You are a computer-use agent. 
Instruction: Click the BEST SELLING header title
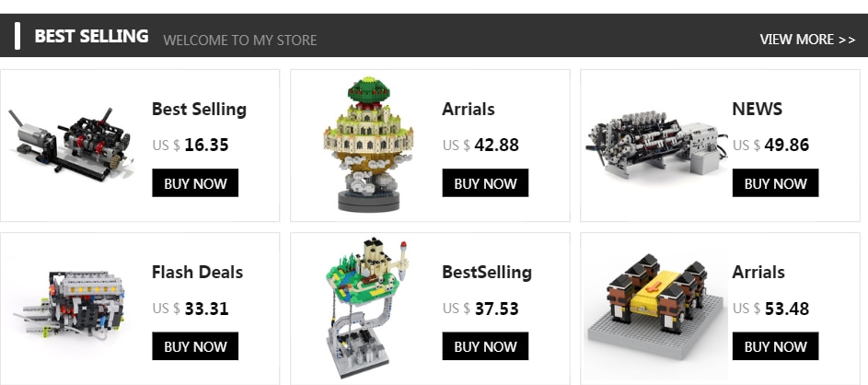91,36
